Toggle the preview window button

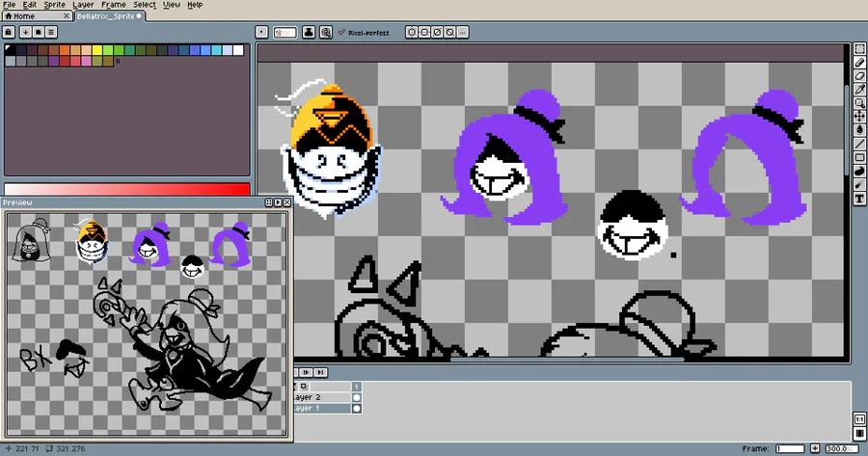click(859, 419)
